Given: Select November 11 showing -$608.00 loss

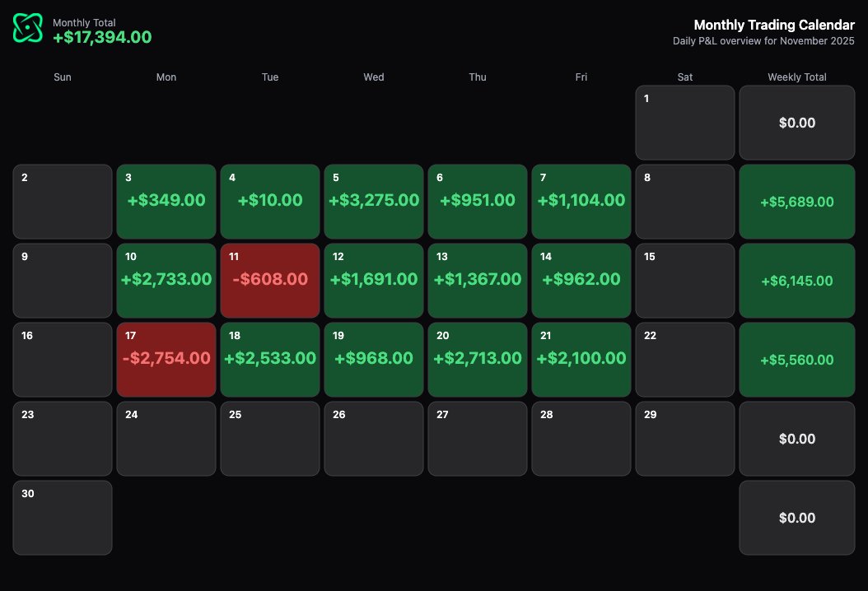Looking at the screenshot, I should [x=269, y=280].
